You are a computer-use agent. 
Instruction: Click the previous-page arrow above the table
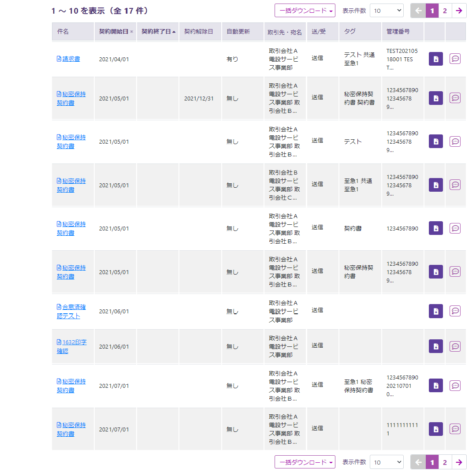pyautogui.click(x=418, y=11)
